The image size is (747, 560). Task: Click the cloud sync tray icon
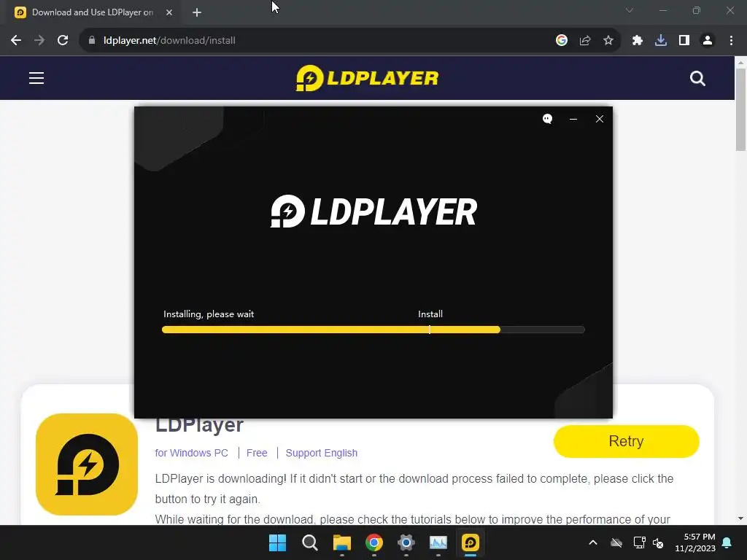[616, 542]
